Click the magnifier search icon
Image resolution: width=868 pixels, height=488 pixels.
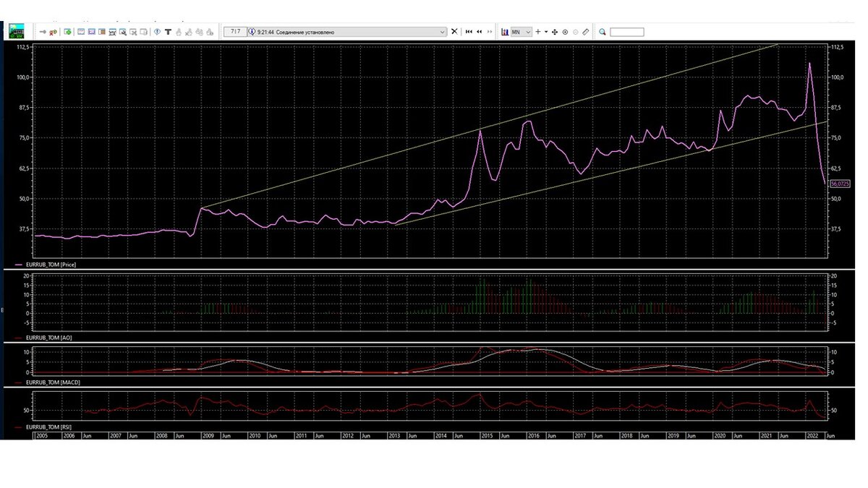602,32
